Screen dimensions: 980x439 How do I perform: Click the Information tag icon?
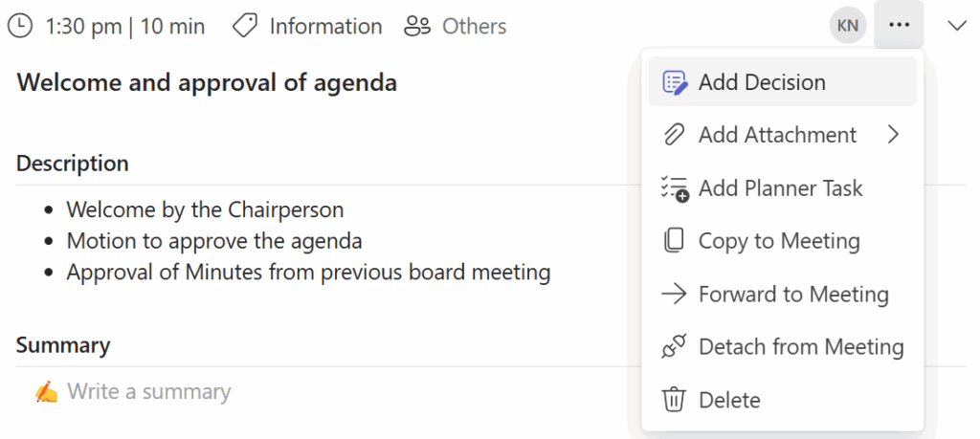(x=245, y=26)
